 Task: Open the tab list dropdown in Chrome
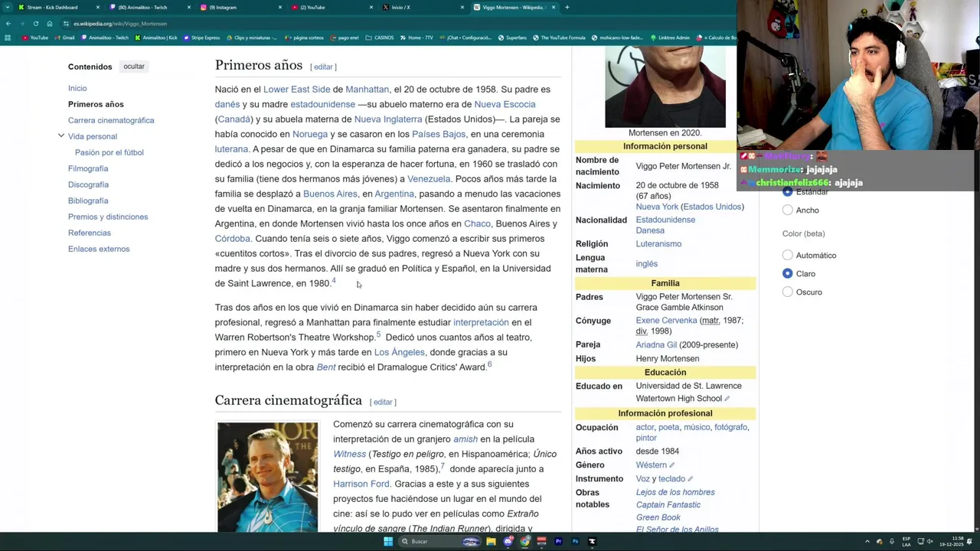tap(8, 7)
